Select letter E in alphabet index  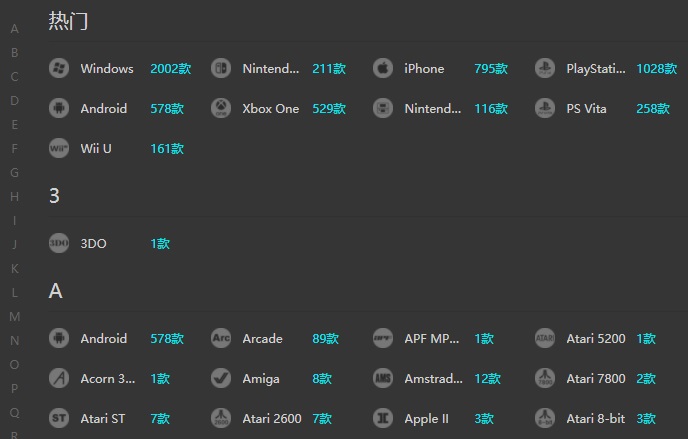(14, 125)
